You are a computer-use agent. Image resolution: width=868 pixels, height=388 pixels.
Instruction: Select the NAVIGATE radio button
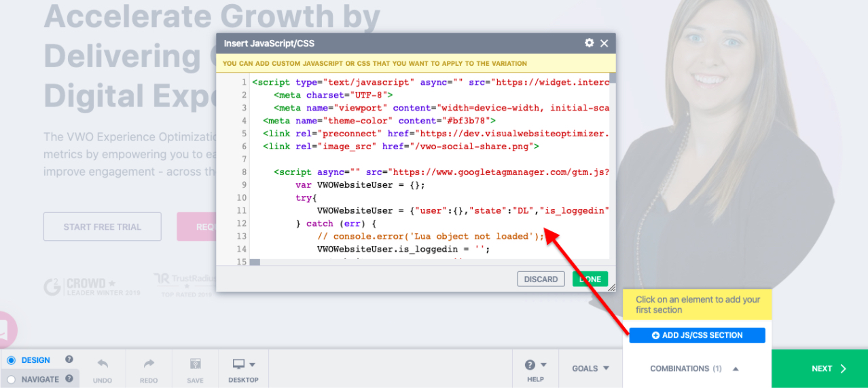[11, 379]
